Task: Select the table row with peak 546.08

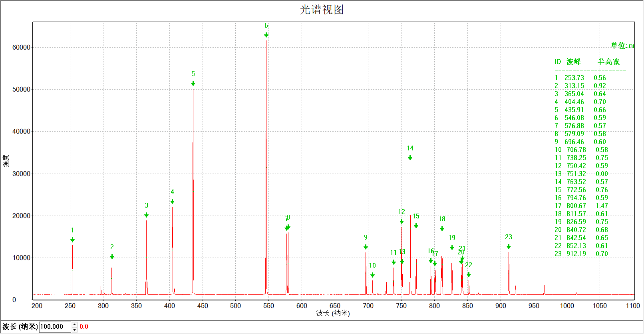Action: (580, 118)
